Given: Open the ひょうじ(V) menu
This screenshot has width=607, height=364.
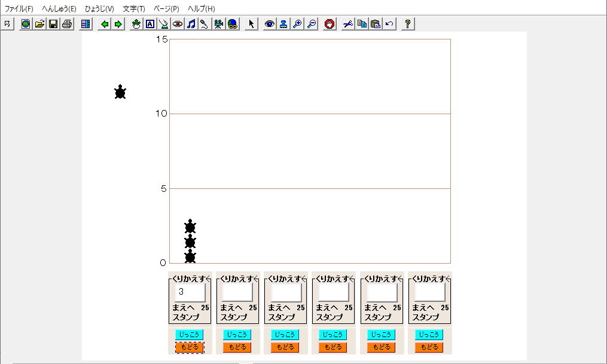Looking at the screenshot, I should pyautogui.click(x=99, y=9).
